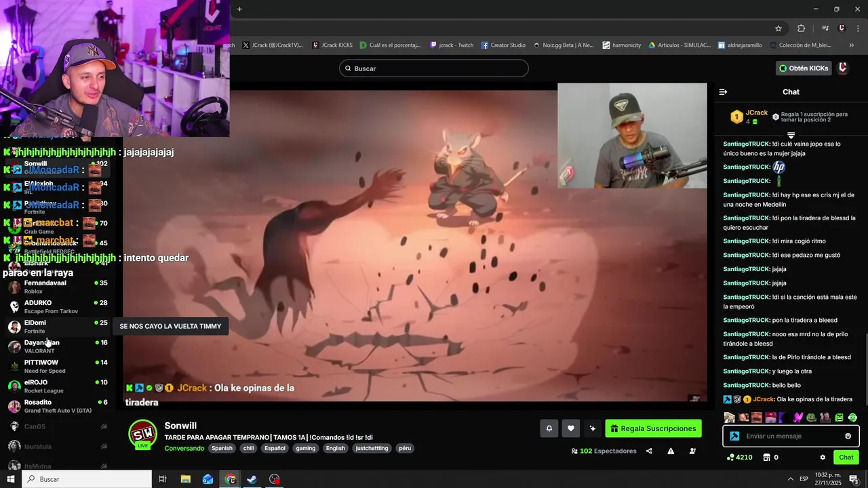Click the pink X emote in quick bar

(x=797, y=418)
